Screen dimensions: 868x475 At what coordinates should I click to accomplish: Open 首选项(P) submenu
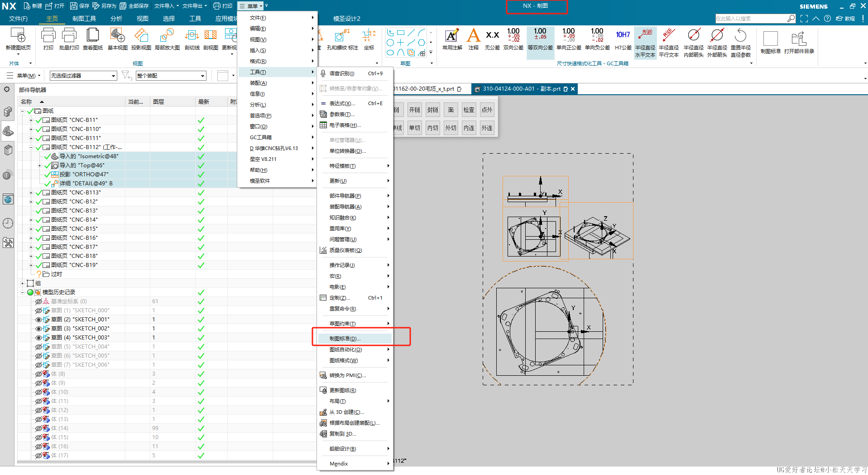coord(277,116)
